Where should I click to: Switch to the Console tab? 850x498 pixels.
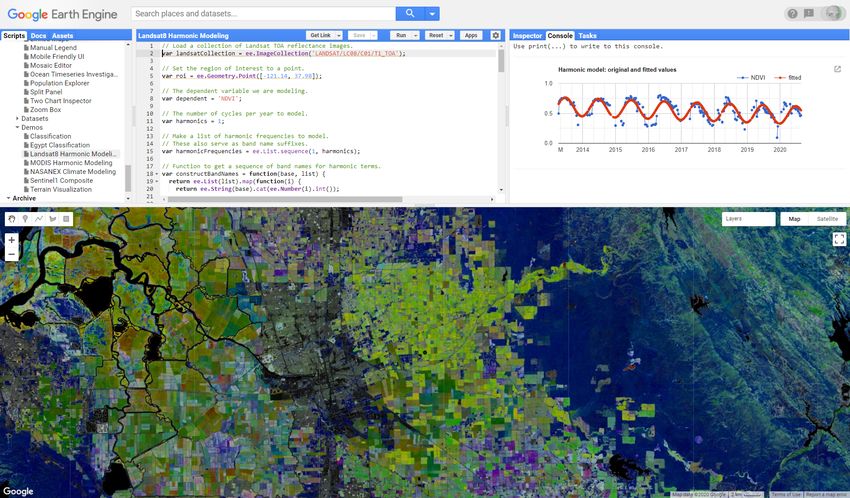pyautogui.click(x=560, y=36)
